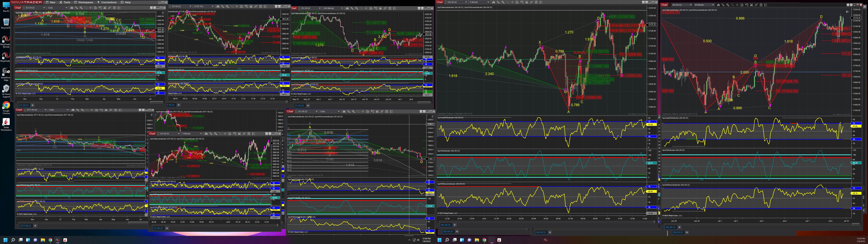The width and height of the screenshot is (868, 244).
Task: Open Data Series on ES 2100 Tick chart
Action: click(x=251, y=6)
